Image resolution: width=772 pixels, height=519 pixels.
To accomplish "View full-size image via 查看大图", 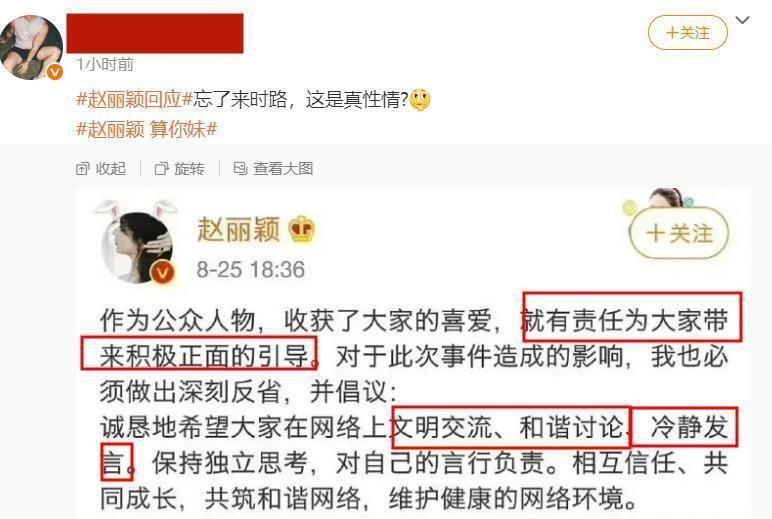I will 274,168.
